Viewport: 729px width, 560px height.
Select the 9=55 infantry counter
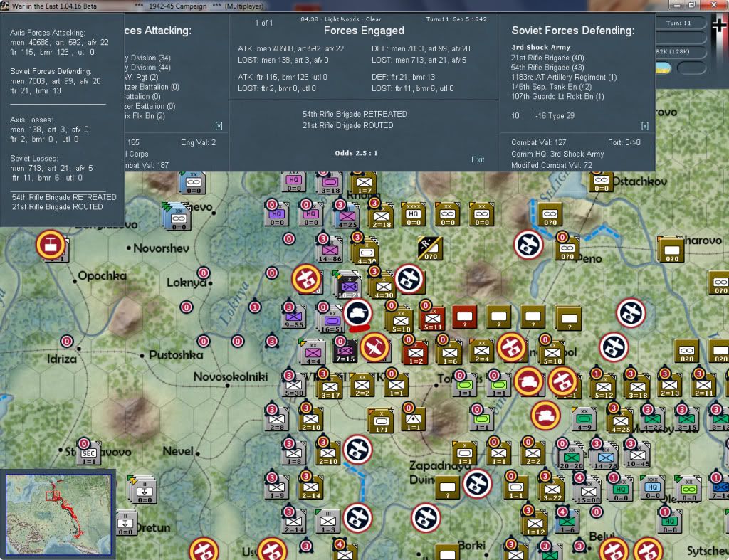click(293, 318)
